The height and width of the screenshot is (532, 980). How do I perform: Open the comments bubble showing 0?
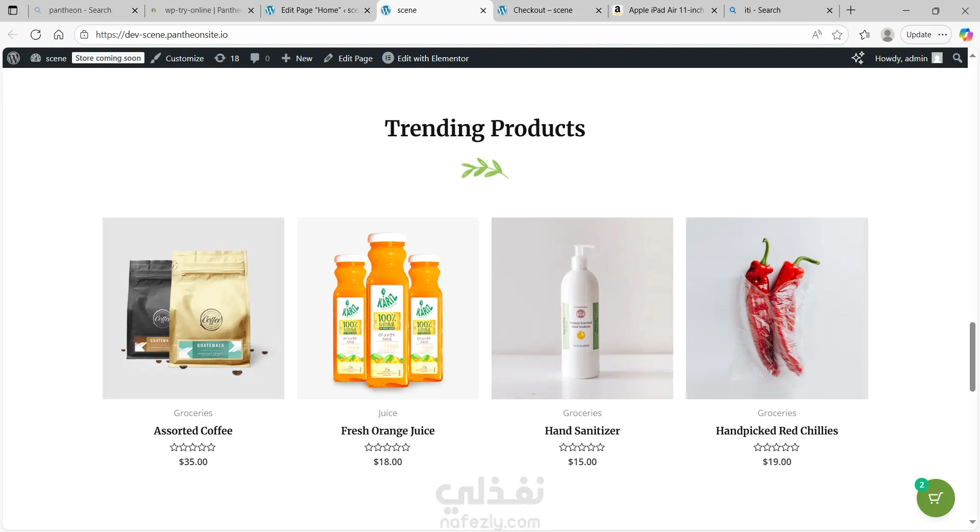260,58
